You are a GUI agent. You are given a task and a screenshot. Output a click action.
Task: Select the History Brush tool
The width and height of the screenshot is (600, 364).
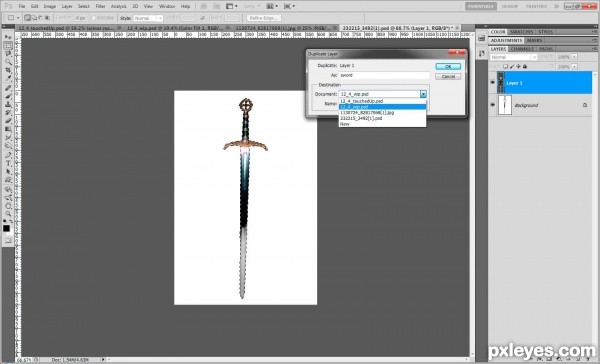8,113
